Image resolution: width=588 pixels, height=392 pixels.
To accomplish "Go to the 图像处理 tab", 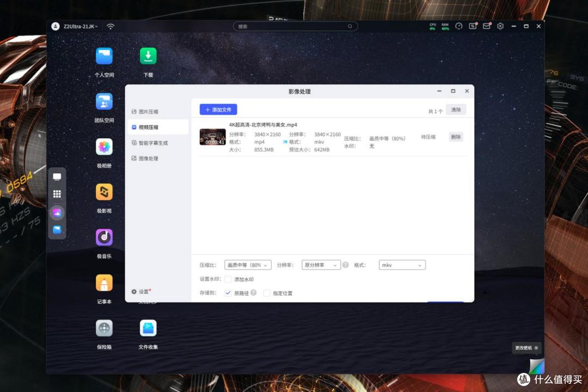I will [x=158, y=158].
